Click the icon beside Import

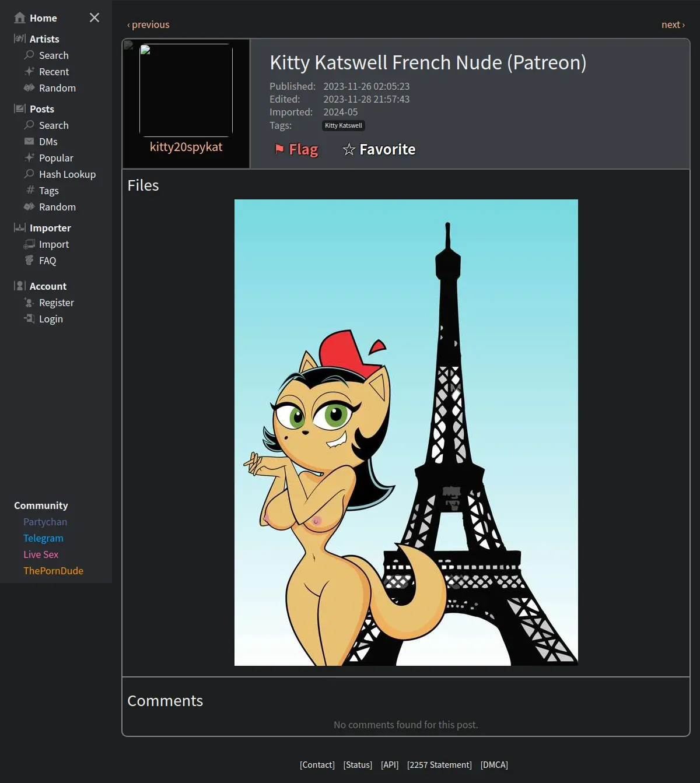click(x=29, y=244)
